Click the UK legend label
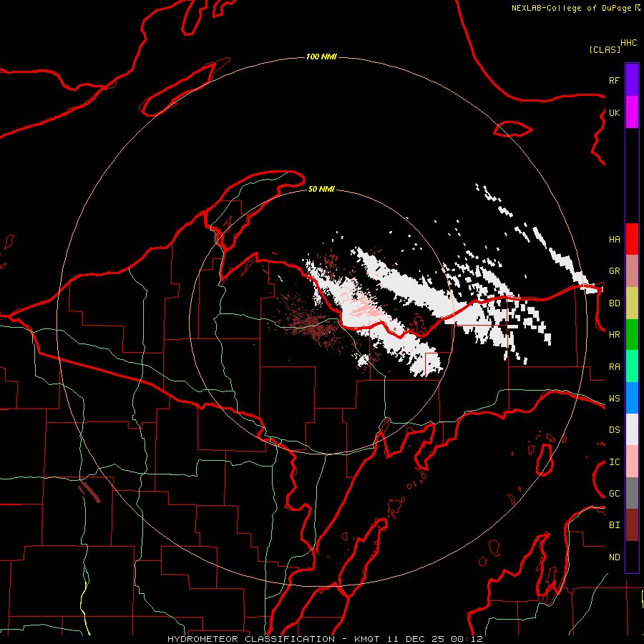Image resolution: width=644 pixels, height=644 pixels. pyautogui.click(x=614, y=112)
